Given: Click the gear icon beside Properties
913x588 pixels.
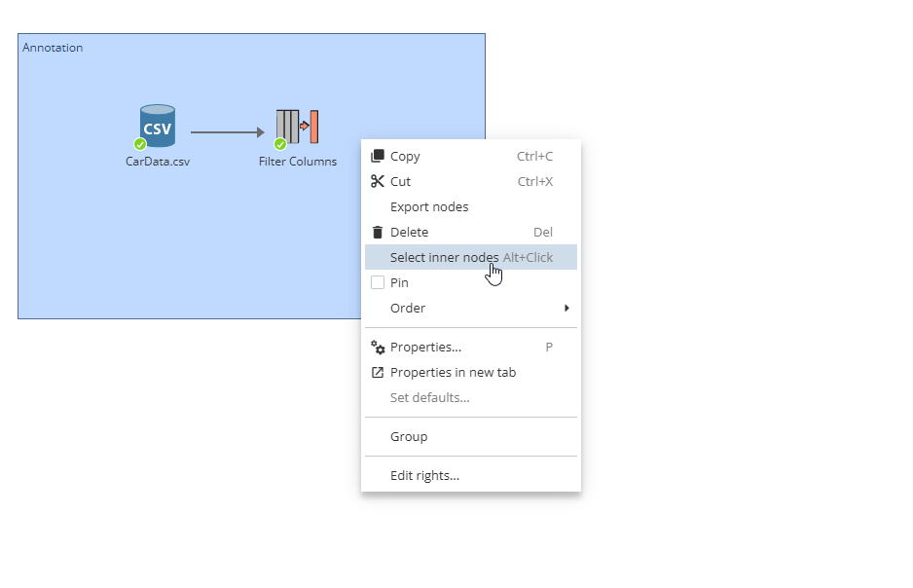Looking at the screenshot, I should click(377, 347).
